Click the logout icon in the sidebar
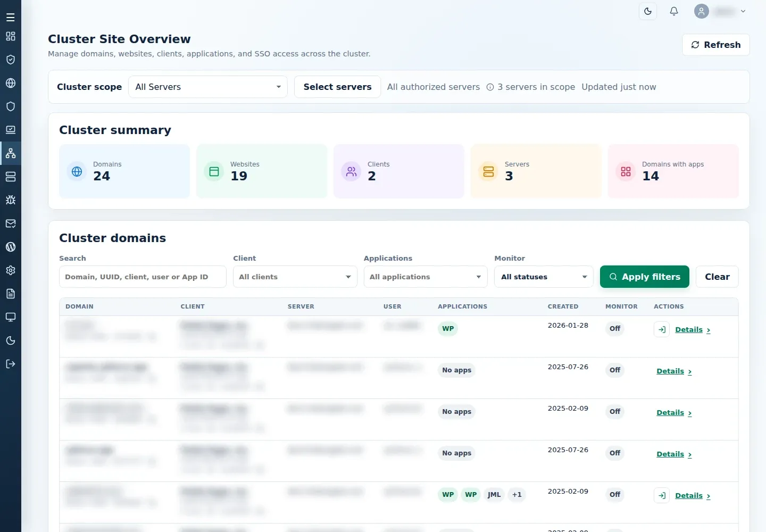 [x=11, y=364]
